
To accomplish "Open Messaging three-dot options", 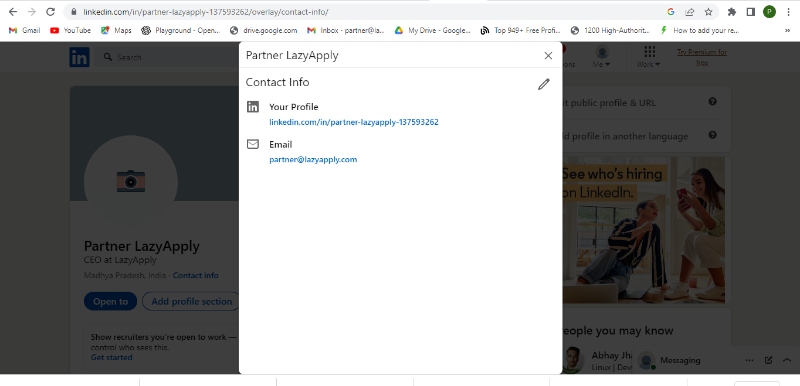I will tap(749, 360).
